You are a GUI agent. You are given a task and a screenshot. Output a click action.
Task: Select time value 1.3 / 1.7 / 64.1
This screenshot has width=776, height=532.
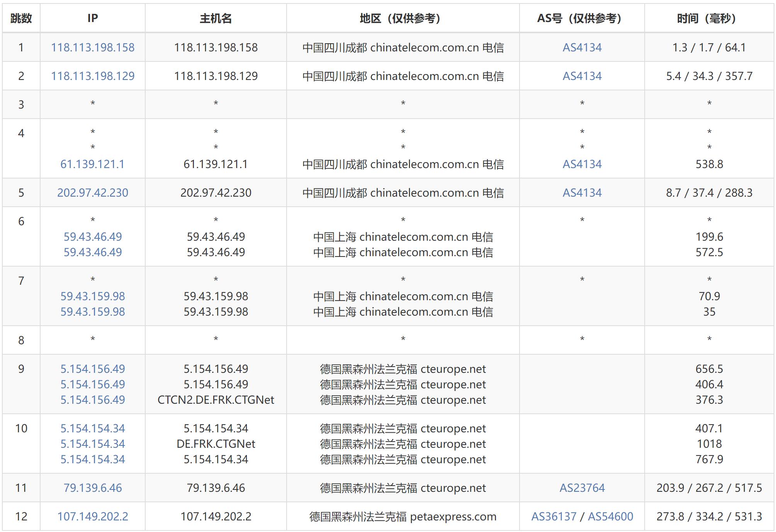(709, 48)
